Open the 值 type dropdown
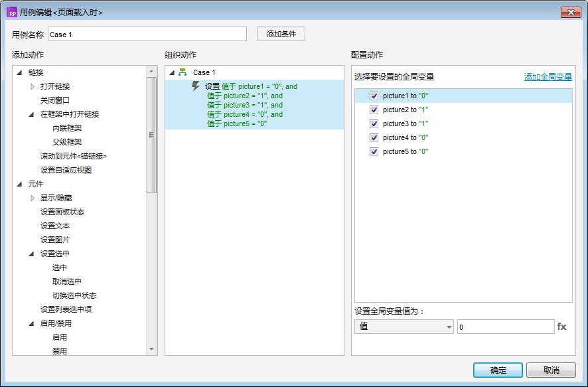The height and width of the screenshot is (387, 588). point(404,327)
